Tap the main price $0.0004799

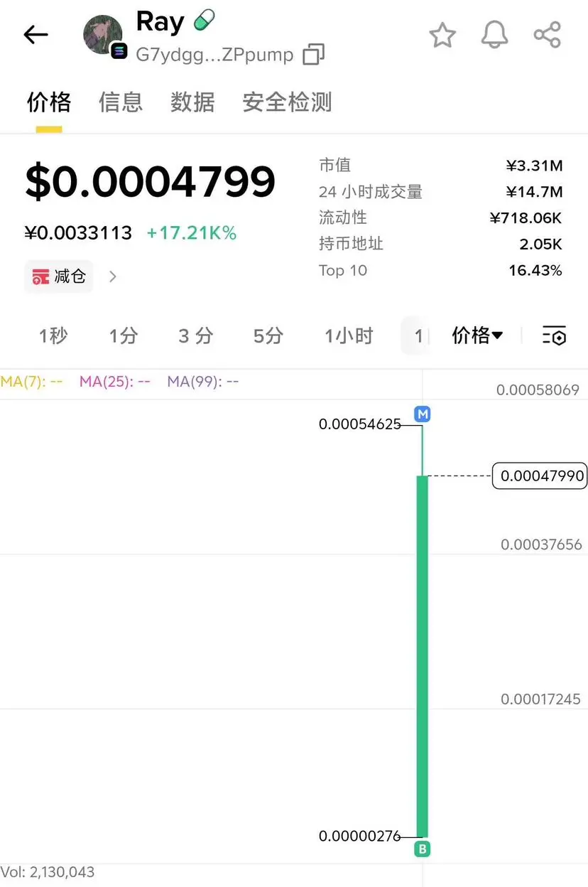coord(150,182)
